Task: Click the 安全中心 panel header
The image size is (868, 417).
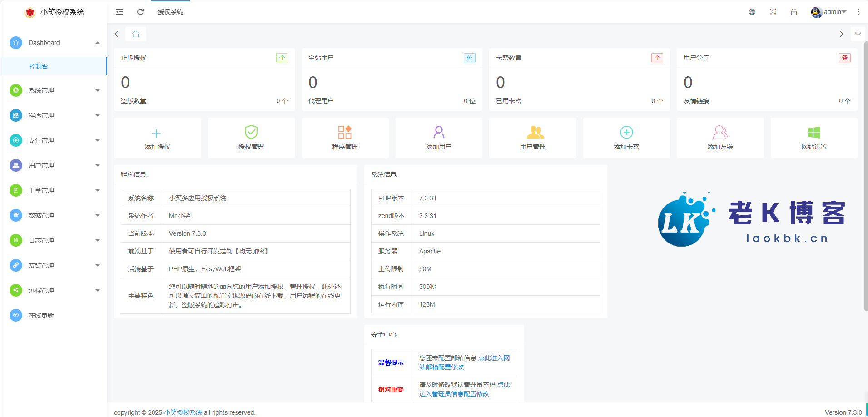Action: (x=444, y=334)
